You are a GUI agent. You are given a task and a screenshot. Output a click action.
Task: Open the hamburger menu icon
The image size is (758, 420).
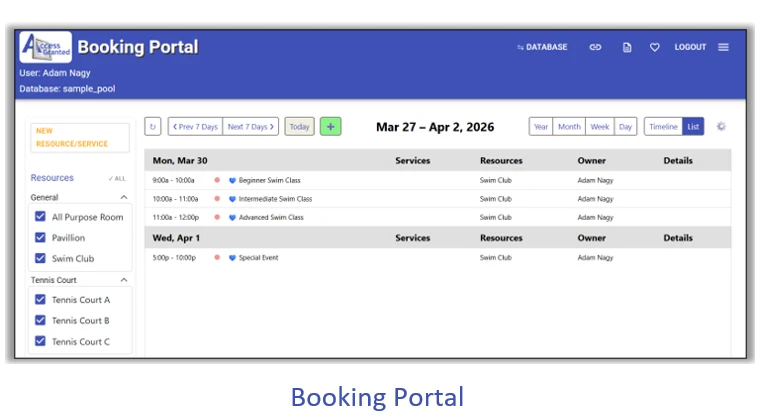pyautogui.click(x=723, y=47)
